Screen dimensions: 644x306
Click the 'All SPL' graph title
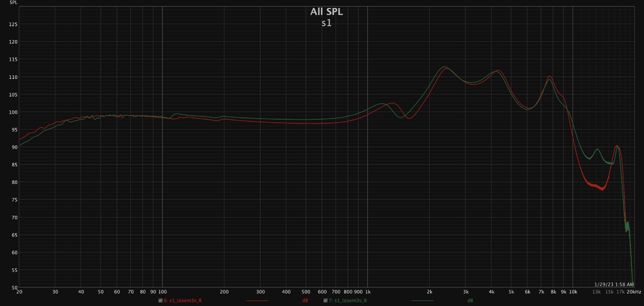pos(327,12)
